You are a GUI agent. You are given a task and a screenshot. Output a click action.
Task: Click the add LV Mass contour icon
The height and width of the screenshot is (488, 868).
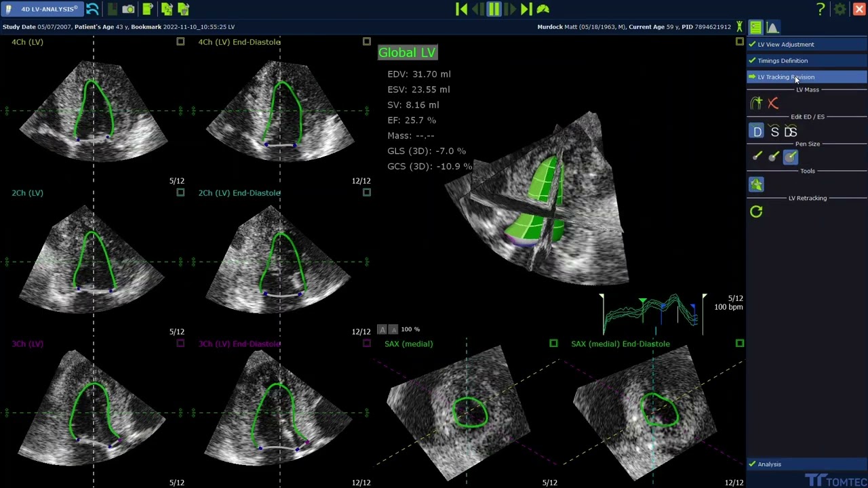coord(756,103)
